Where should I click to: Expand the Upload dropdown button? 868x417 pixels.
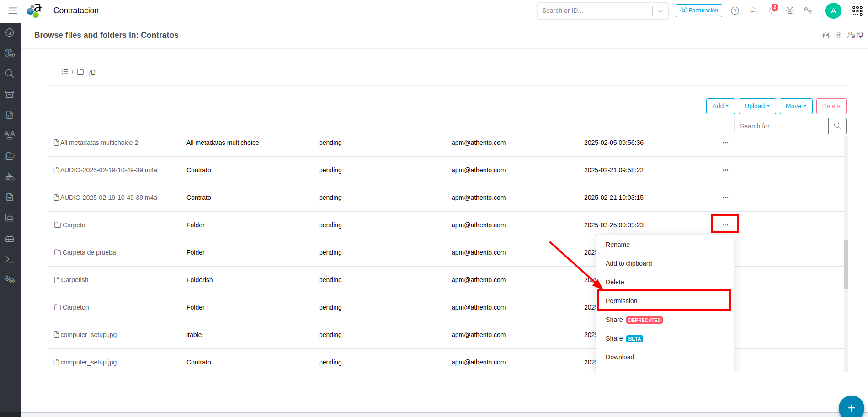click(x=757, y=106)
